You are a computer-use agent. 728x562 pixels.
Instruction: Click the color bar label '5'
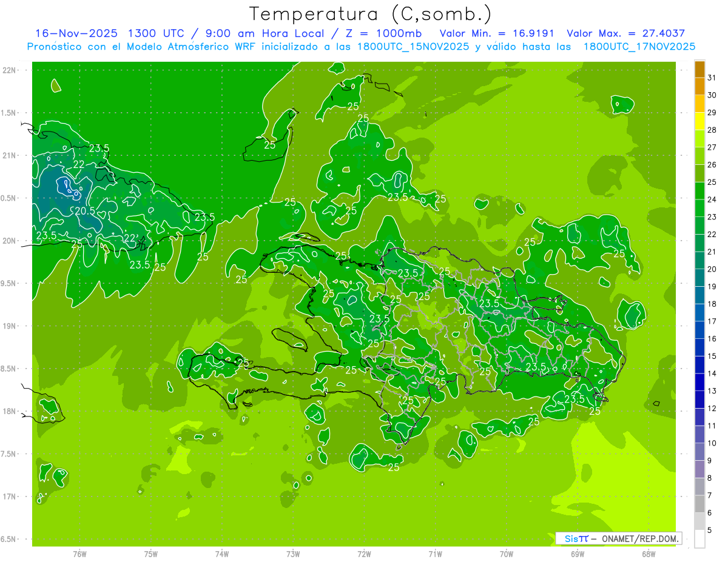pyautogui.click(x=709, y=530)
